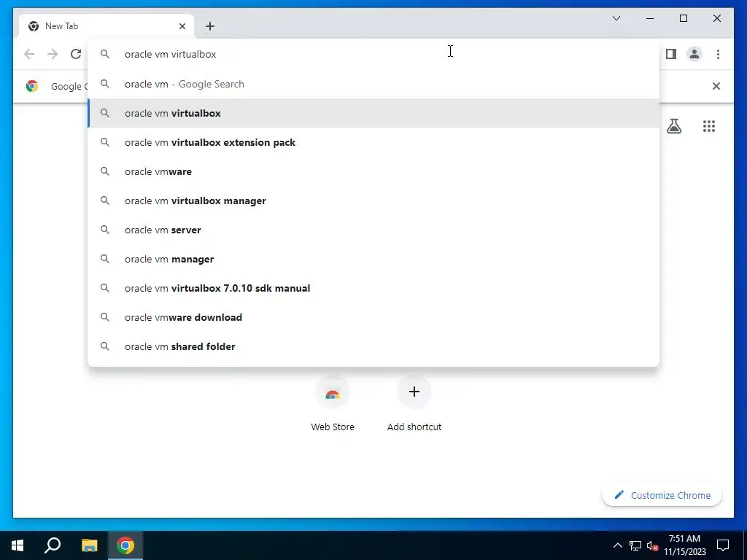Open Chrome three-dot menu

click(718, 54)
